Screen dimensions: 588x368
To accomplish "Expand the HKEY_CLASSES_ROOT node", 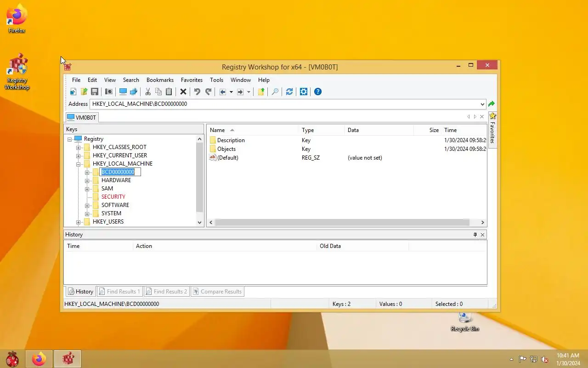I will (79, 147).
